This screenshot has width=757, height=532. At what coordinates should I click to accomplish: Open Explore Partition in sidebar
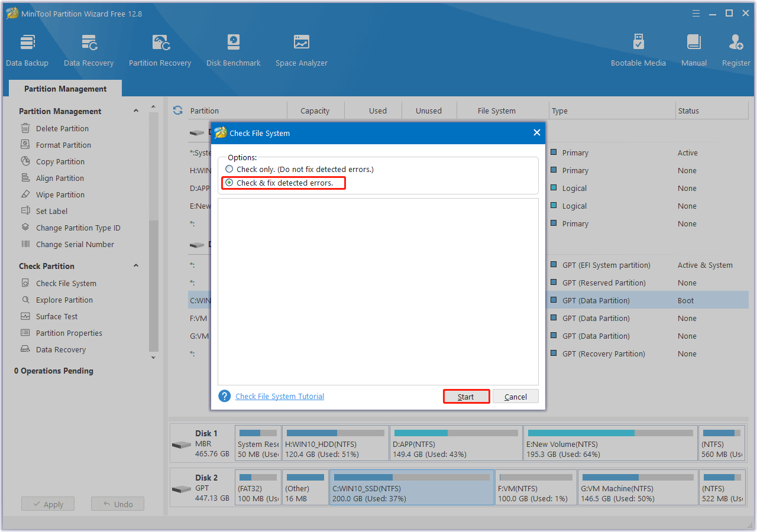64,300
